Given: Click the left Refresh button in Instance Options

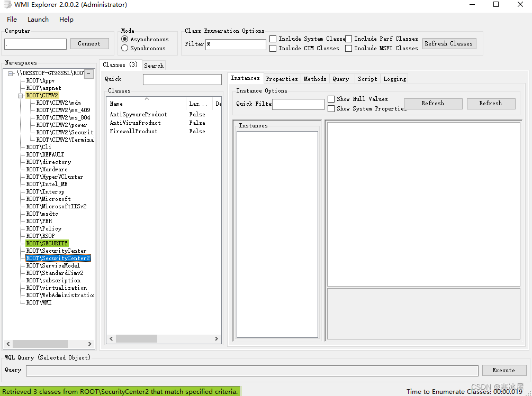Looking at the screenshot, I should [433, 104].
